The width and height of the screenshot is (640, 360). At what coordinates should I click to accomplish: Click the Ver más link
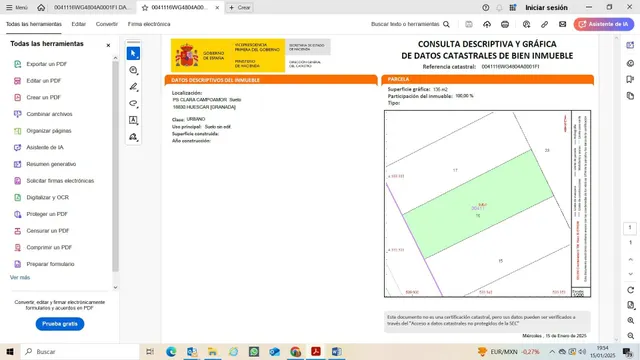[x=20, y=277]
